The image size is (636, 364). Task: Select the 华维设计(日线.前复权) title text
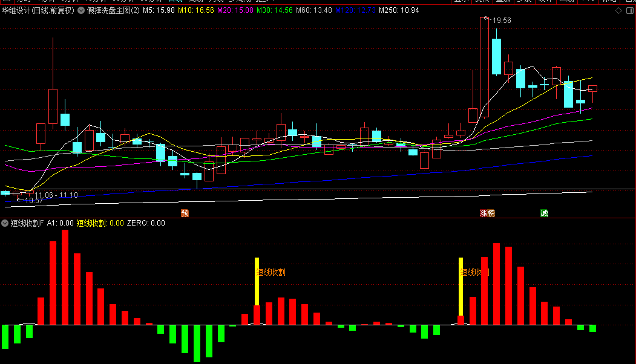point(38,10)
